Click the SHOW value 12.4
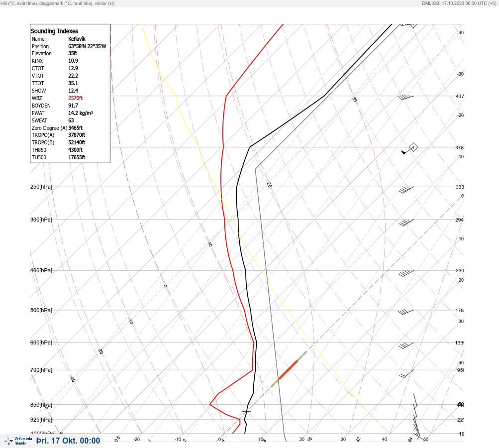The image size is (499, 448). tap(73, 91)
